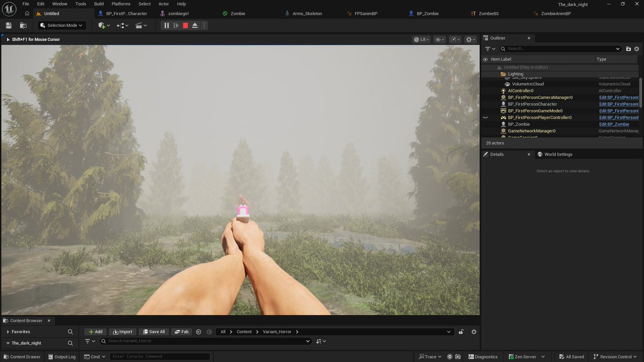Click the Content Browser lock icon
Screen dimensions: 644x362
tap(461, 332)
